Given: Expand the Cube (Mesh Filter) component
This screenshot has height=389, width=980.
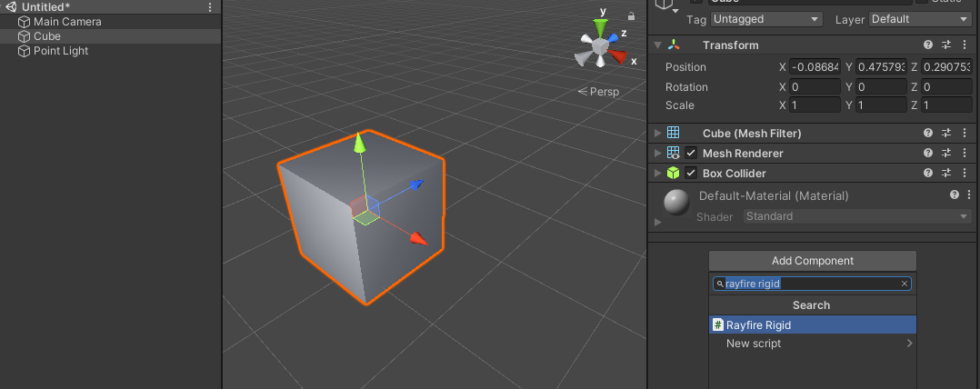Looking at the screenshot, I should tap(657, 133).
